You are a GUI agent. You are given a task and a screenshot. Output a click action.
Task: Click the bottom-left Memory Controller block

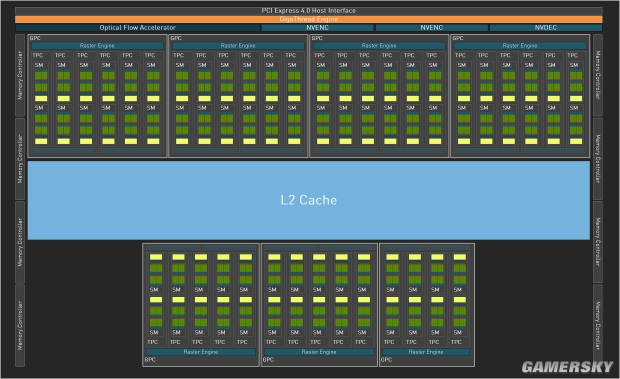[20, 326]
